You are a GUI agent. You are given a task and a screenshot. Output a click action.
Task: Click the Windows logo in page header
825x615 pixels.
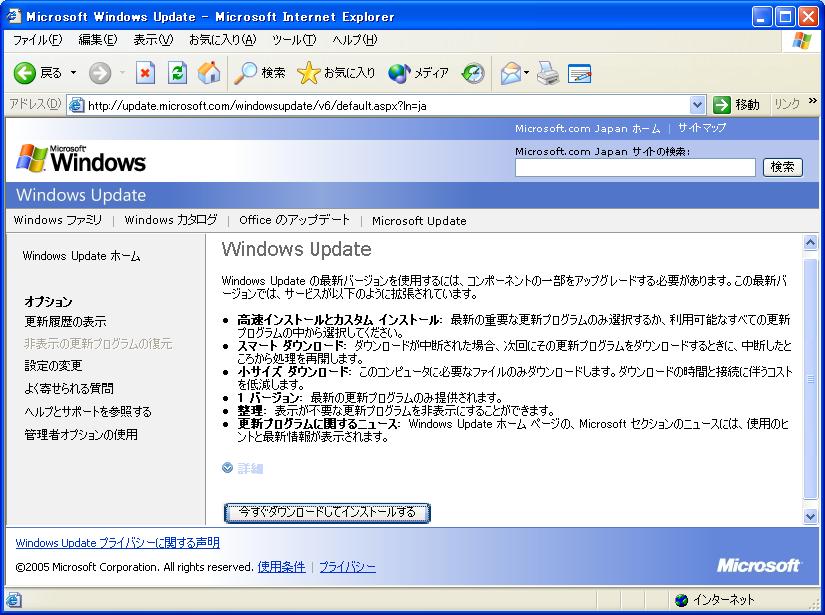tap(81, 158)
